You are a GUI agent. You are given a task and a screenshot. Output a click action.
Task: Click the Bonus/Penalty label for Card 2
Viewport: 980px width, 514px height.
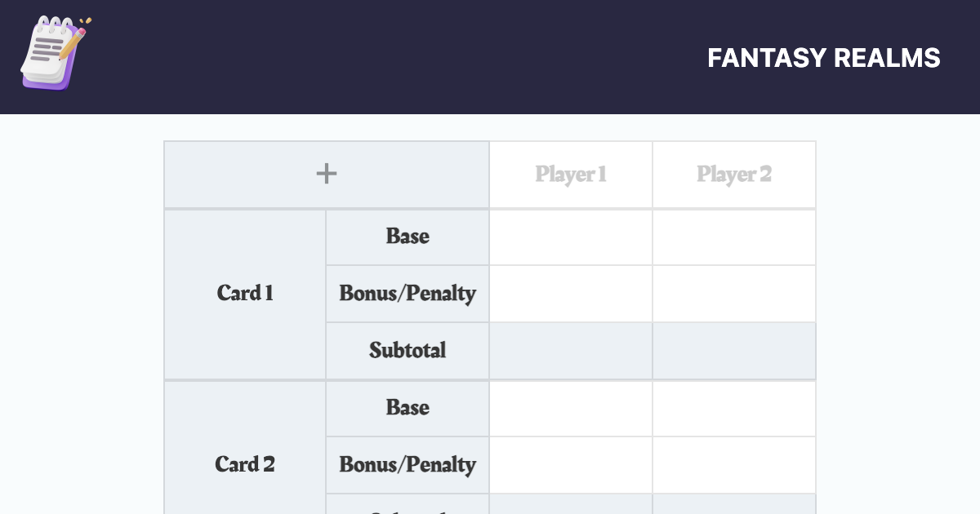pos(407,464)
